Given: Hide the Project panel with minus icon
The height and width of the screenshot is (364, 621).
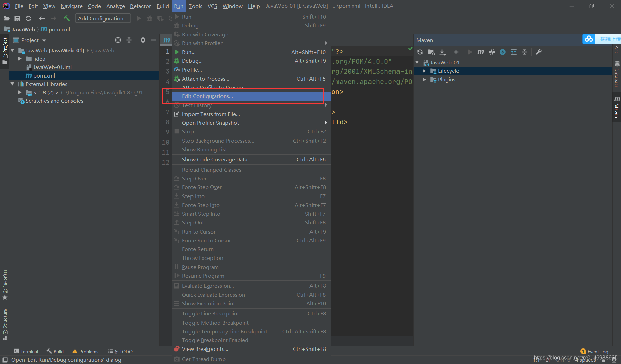Looking at the screenshot, I should click(x=154, y=40).
